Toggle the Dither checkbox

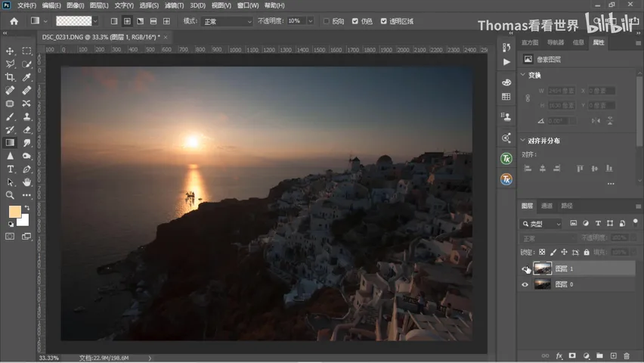(355, 21)
